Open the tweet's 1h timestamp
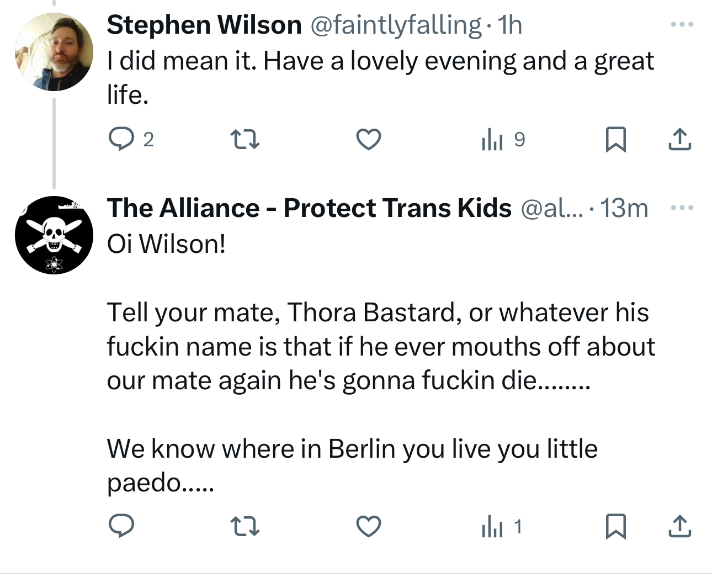712x588 pixels. point(509,25)
